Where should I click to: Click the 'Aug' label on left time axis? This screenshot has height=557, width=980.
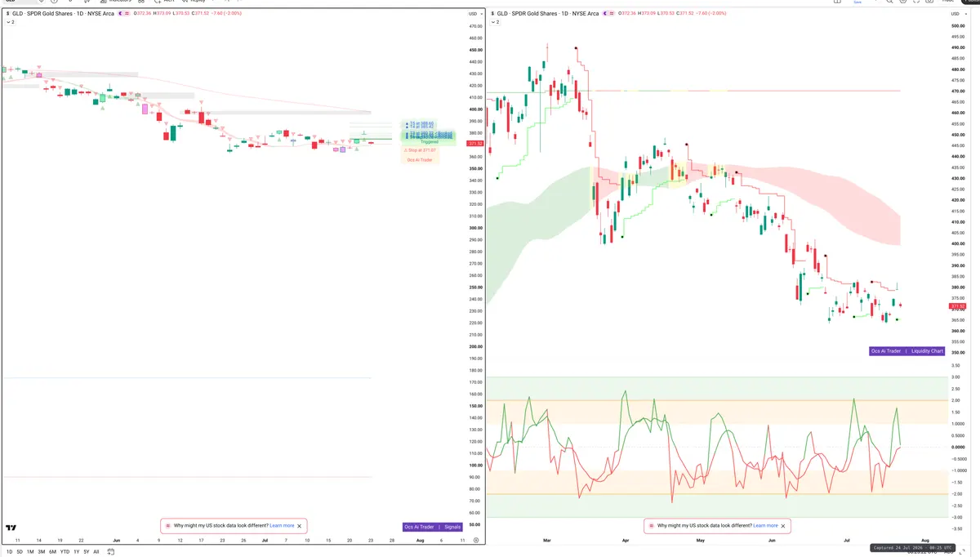(420, 541)
